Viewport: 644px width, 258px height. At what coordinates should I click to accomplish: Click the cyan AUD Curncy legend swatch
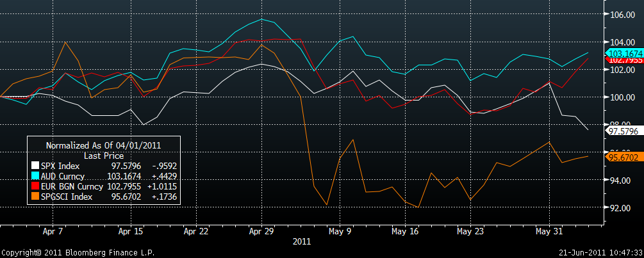tap(36, 177)
